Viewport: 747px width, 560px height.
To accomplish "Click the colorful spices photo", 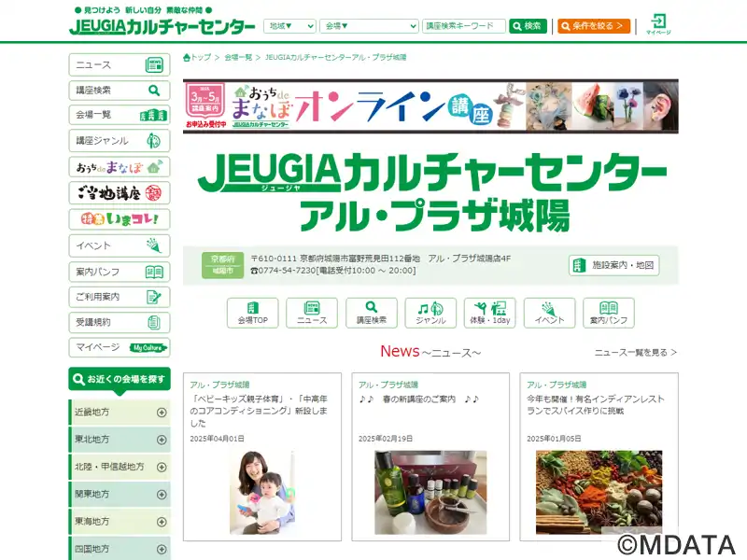I will click(x=599, y=492).
